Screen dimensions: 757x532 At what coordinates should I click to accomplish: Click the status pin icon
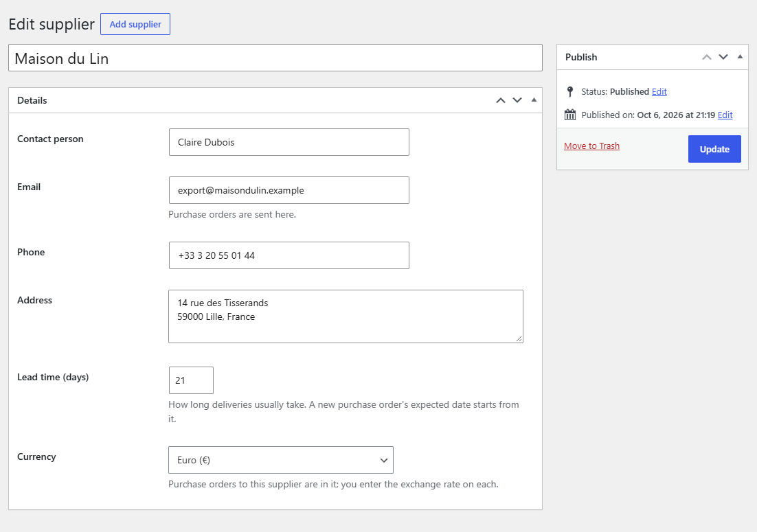click(570, 91)
